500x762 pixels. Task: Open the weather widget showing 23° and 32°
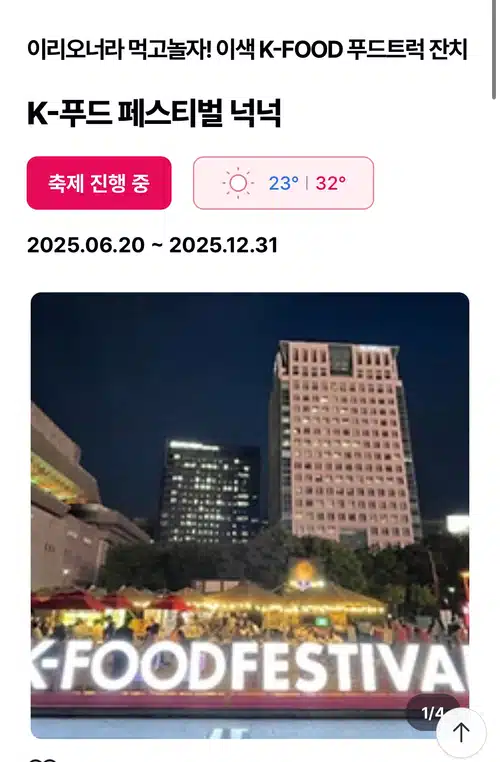point(283,183)
